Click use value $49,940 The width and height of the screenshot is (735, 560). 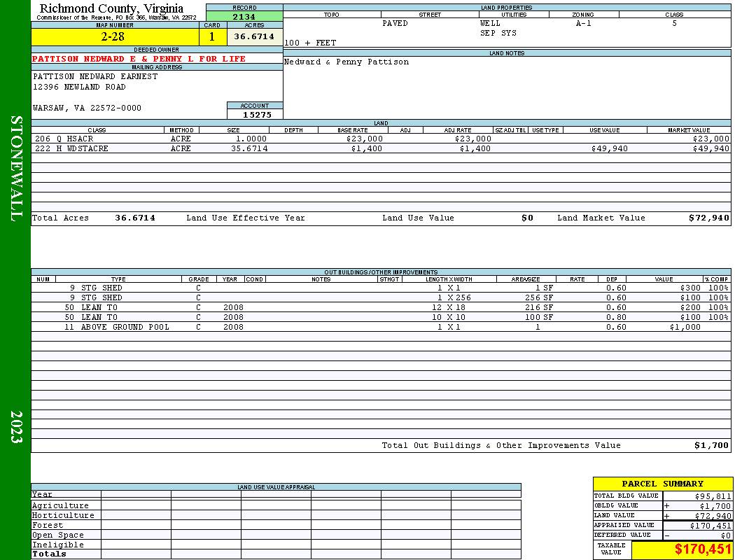(610, 148)
